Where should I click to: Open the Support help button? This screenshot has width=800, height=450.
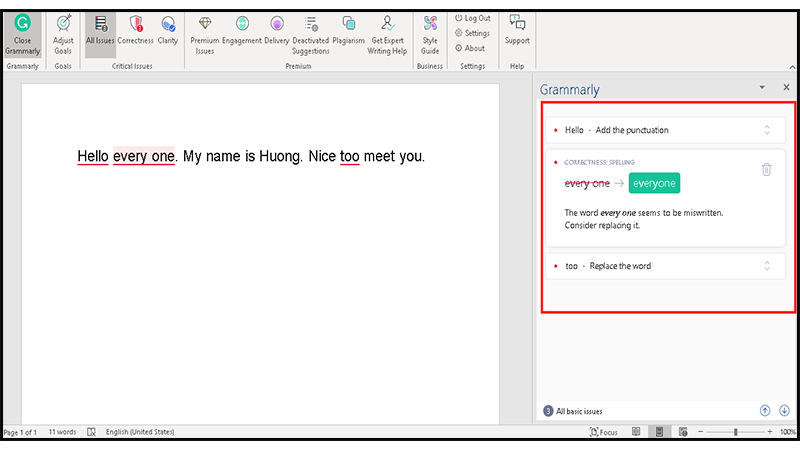517,30
